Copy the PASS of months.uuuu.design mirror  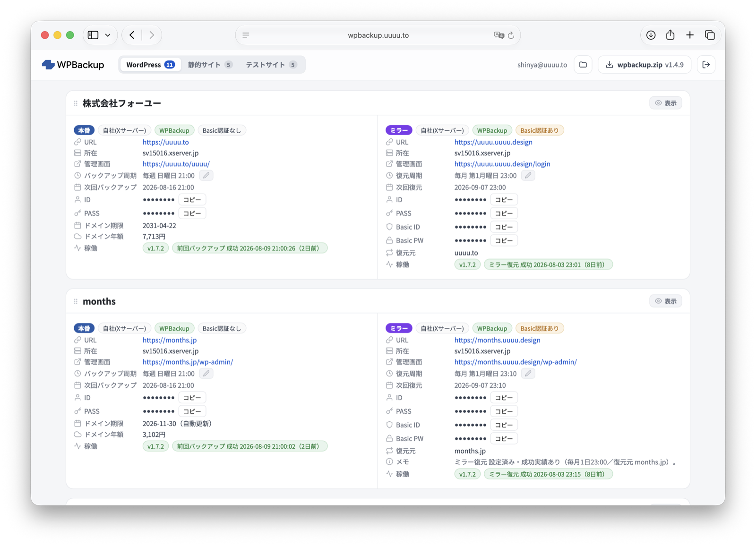(x=504, y=411)
